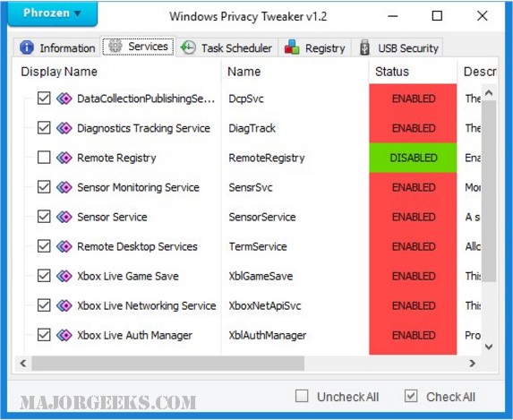Viewport: 513px width, 420px height.
Task: Click the horizontal scrollbar thumb
Action: [x=167, y=363]
